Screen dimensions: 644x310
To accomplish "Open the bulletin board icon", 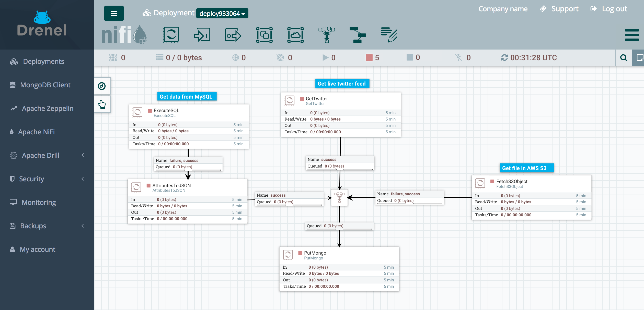I will 639,58.
